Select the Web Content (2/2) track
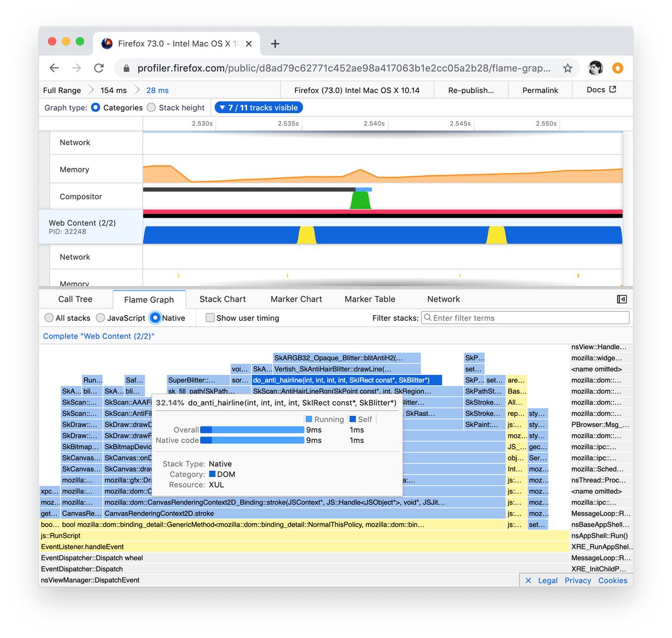The width and height of the screenshot is (672, 638). coord(91,227)
